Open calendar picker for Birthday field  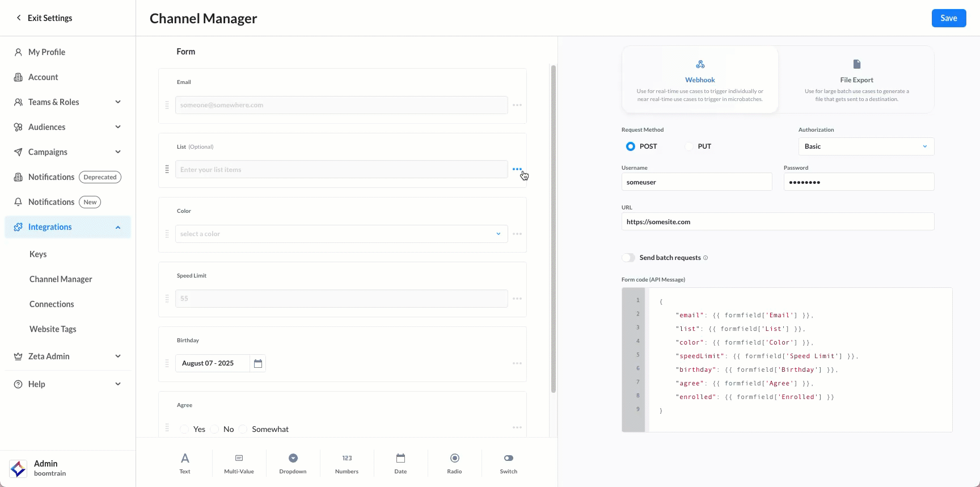pos(258,363)
